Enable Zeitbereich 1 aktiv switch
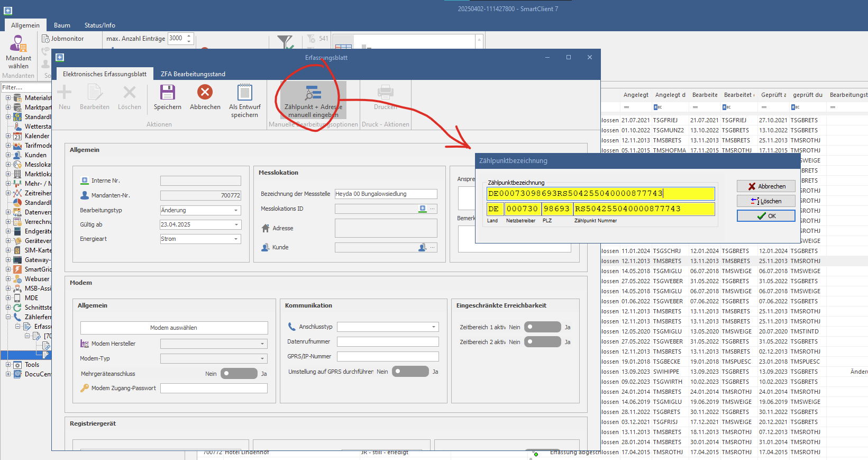This screenshot has width=868, height=460. point(542,327)
